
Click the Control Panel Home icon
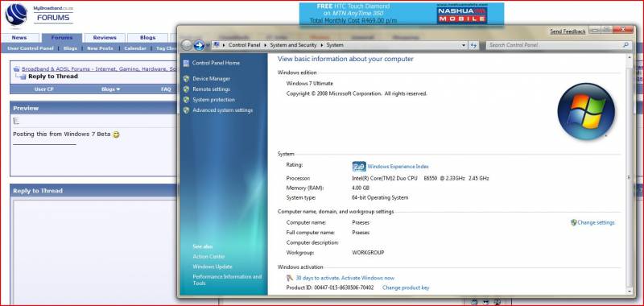point(186,63)
